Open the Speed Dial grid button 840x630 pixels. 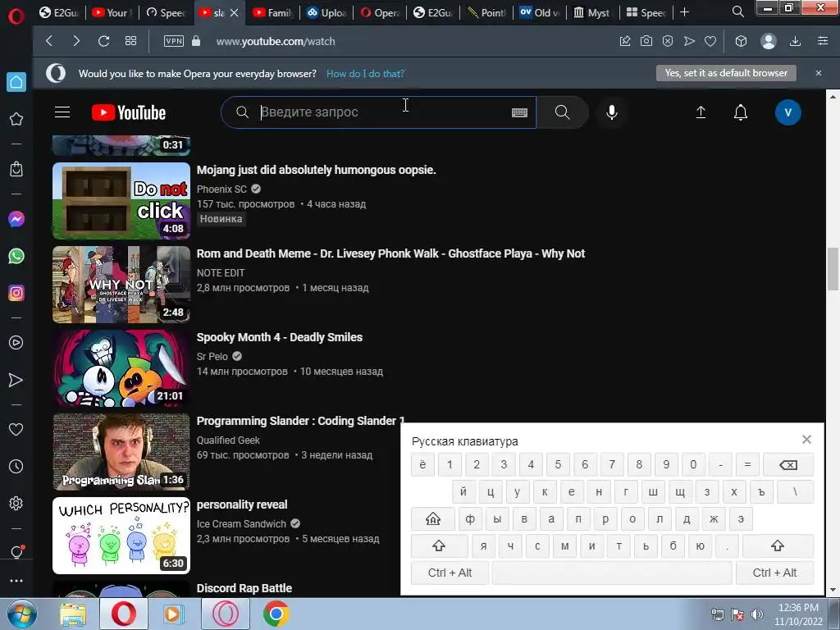[130, 41]
